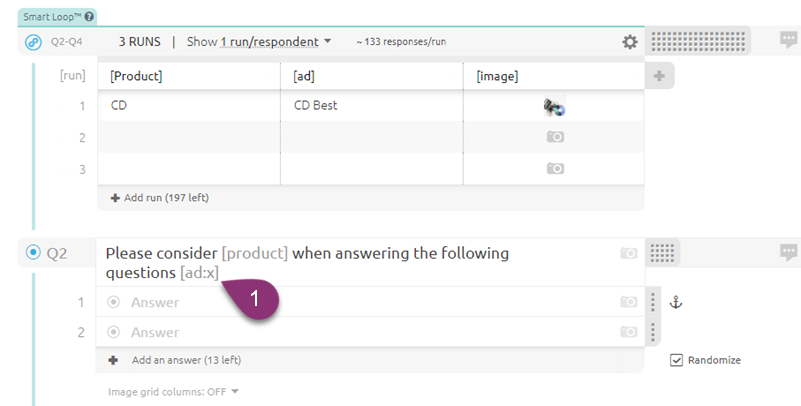Open answer 2 three-dot options menu
The width and height of the screenshot is (801, 406).
(652, 332)
